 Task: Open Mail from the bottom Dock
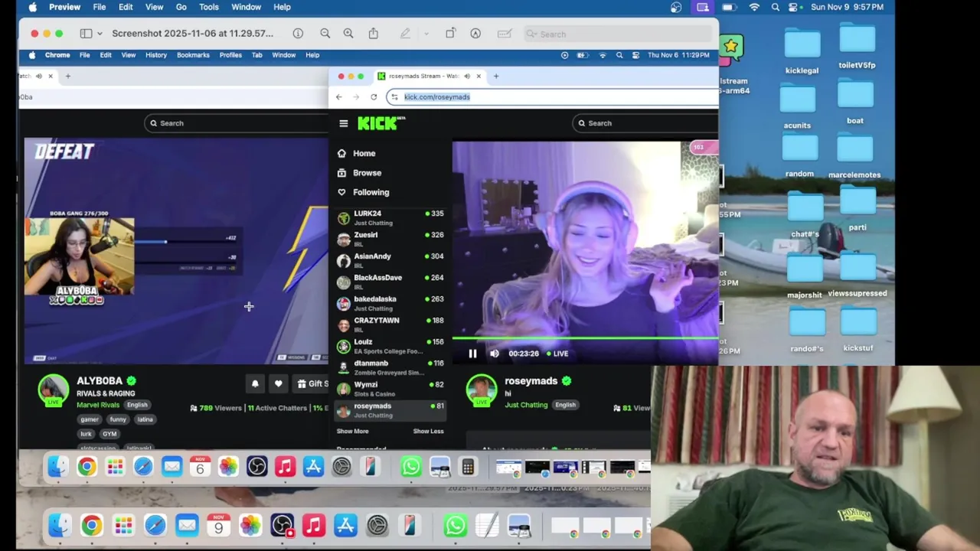point(187,525)
